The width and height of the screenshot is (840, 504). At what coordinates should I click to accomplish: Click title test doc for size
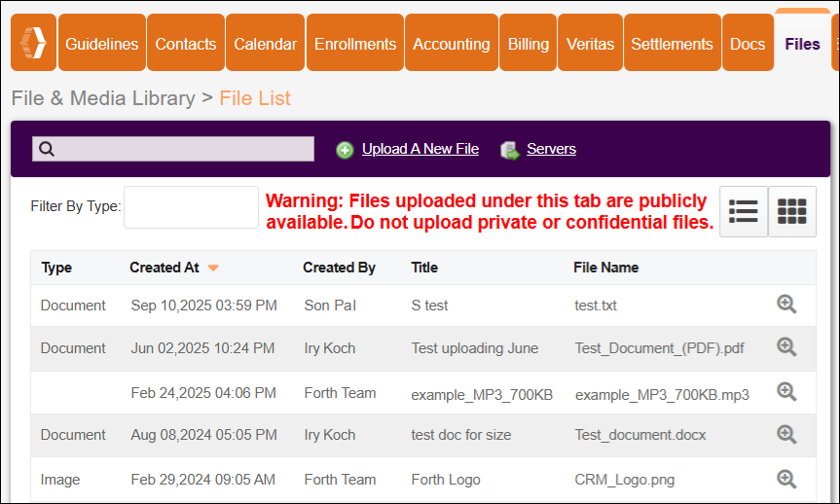tap(461, 435)
